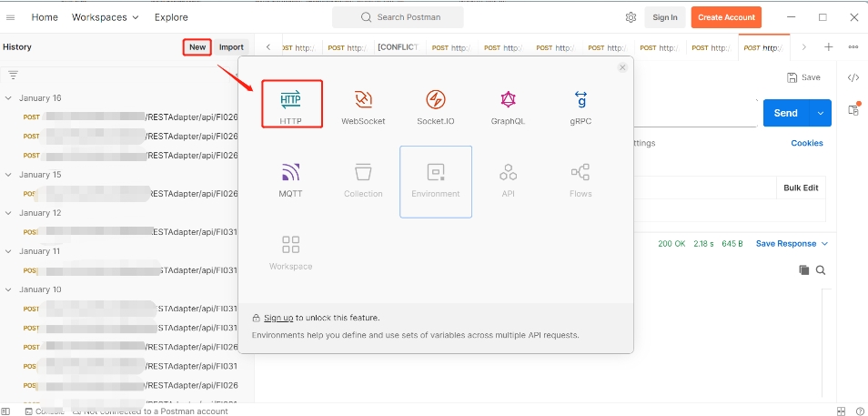
Task: Switch to the active last POST tab
Action: click(x=763, y=47)
